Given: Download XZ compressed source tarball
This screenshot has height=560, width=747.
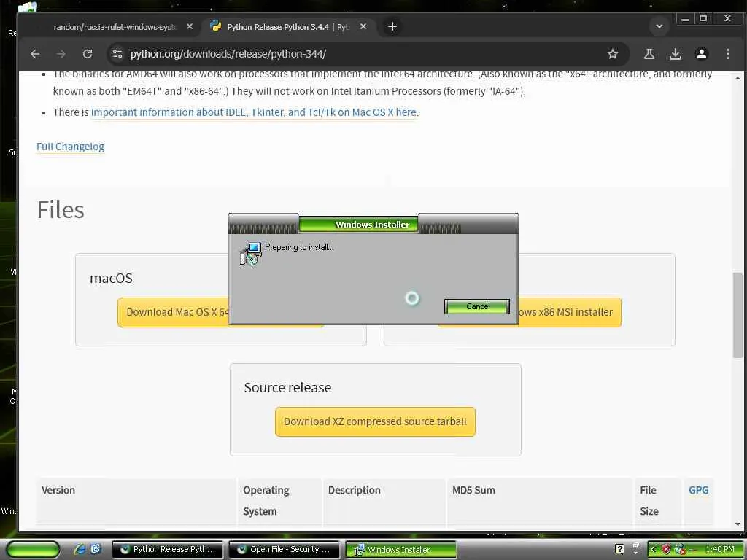Looking at the screenshot, I should point(375,421).
